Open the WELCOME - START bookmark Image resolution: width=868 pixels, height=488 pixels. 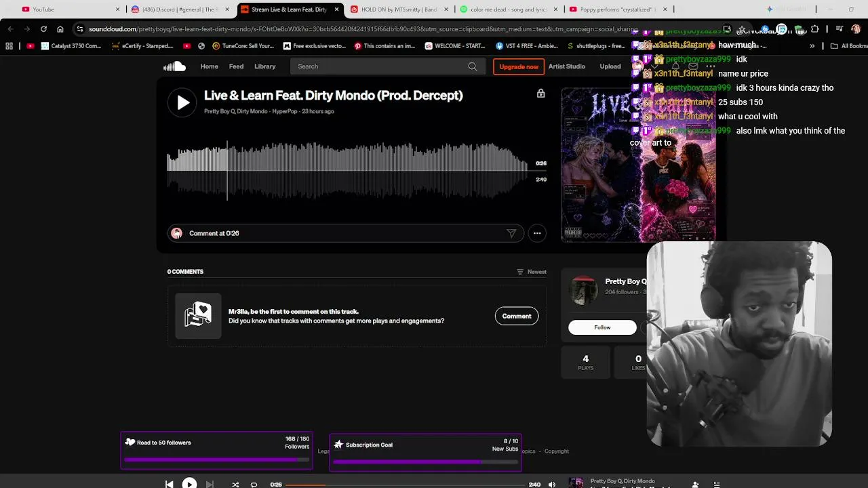coord(454,46)
